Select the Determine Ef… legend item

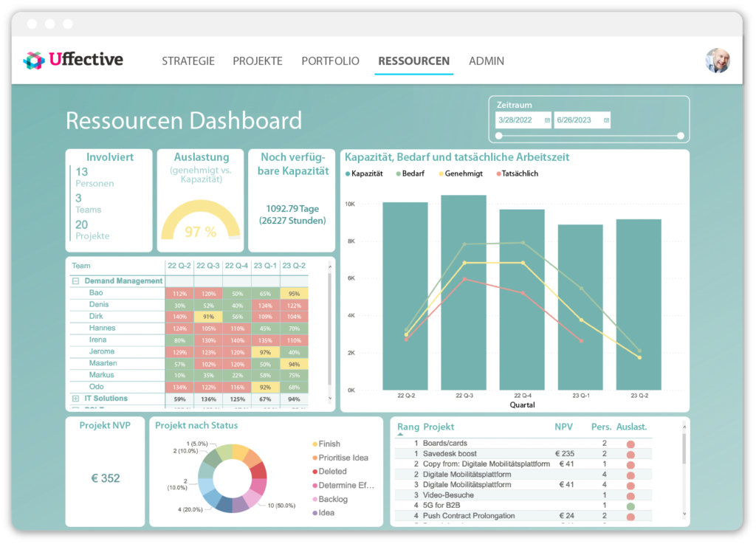[x=343, y=485]
